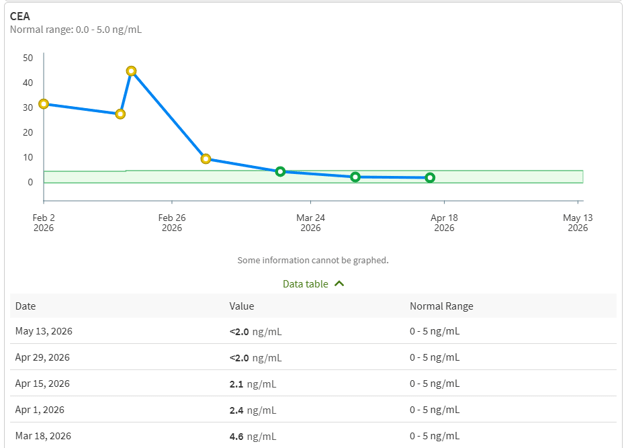Click the Mar 24 2026 axis label
This screenshot has width=624, height=448.
(310, 223)
